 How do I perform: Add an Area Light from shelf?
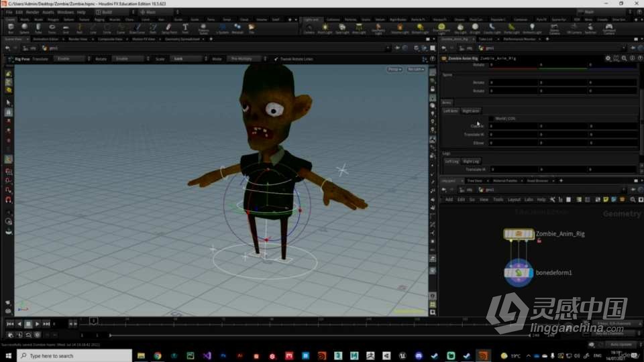[x=359, y=28]
